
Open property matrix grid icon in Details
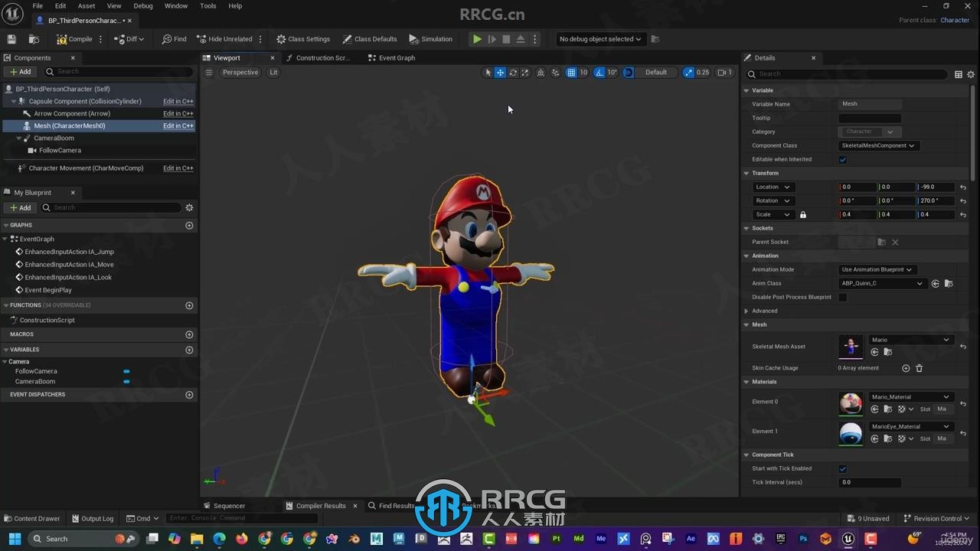pos(958,74)
